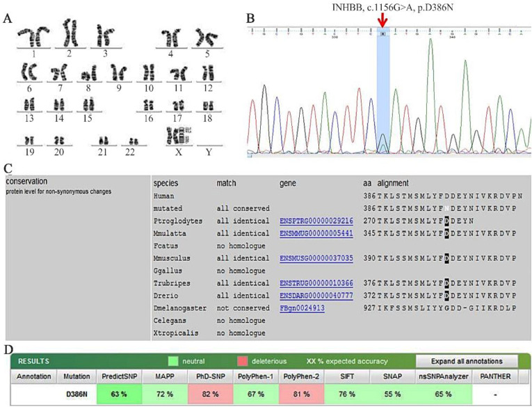
Task: Click chromosome pair 20 in karyotype
Action: (x=59, y=141)
